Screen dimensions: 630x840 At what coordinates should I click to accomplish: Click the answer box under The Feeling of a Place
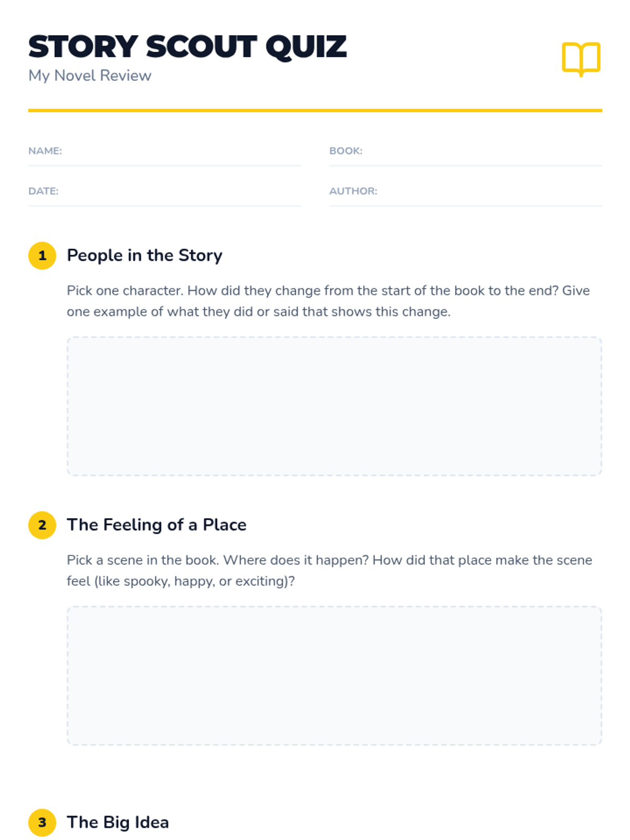click(334, 676)
